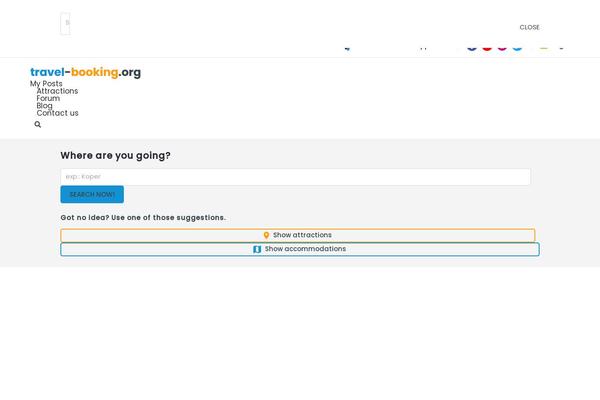Click the Got no idea? suggestions text
Image resolution: width=600 pixels, height=400 pixels.
[x=143, y=217]
